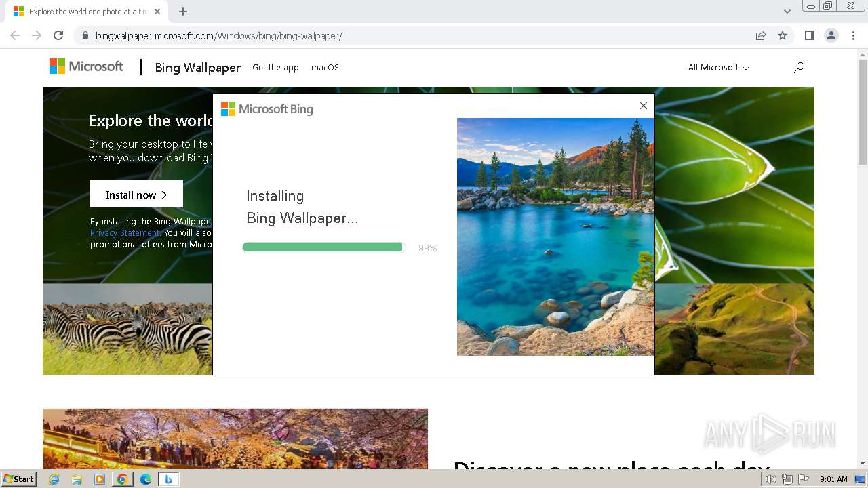Click the Chrome taskbar icon
This screenshot has height=488, width=868.
122,479
